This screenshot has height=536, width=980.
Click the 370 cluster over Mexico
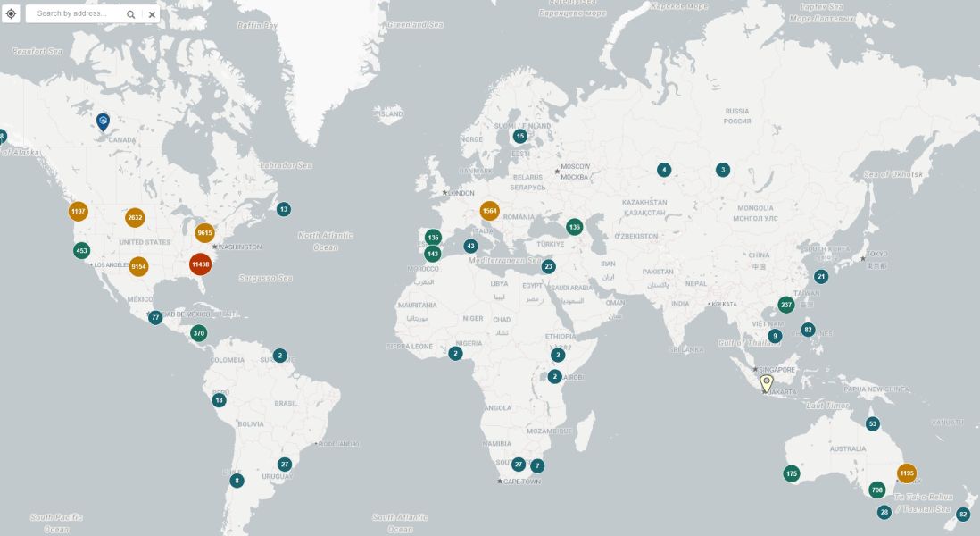pos(199,331)
